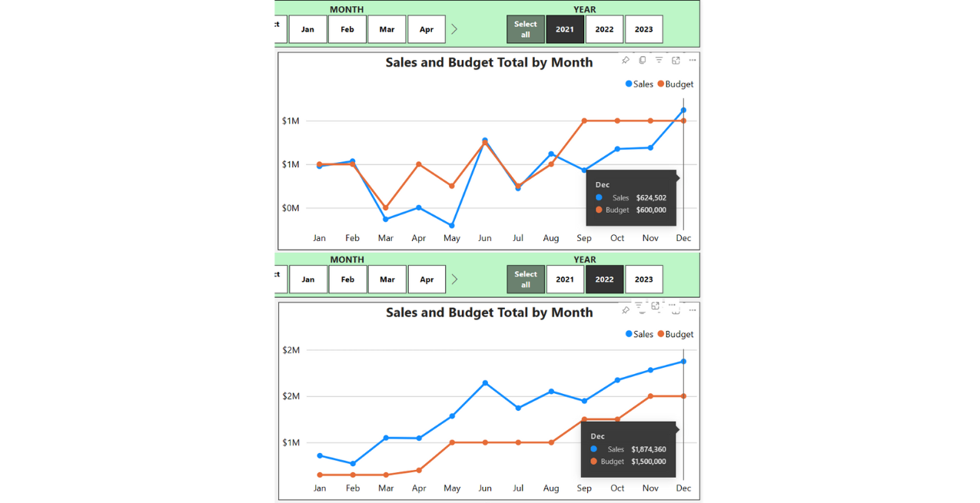Click the June Sales data point, lower chart

(485, 382)
